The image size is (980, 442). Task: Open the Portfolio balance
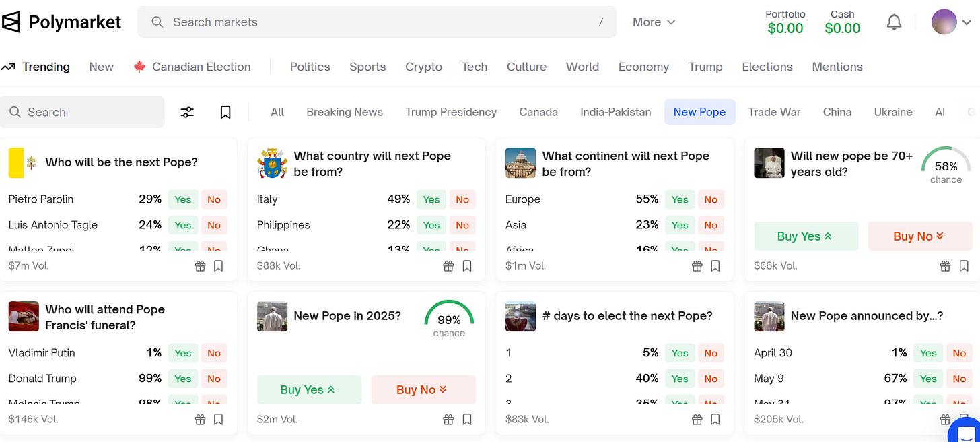(x=785, y=22)
